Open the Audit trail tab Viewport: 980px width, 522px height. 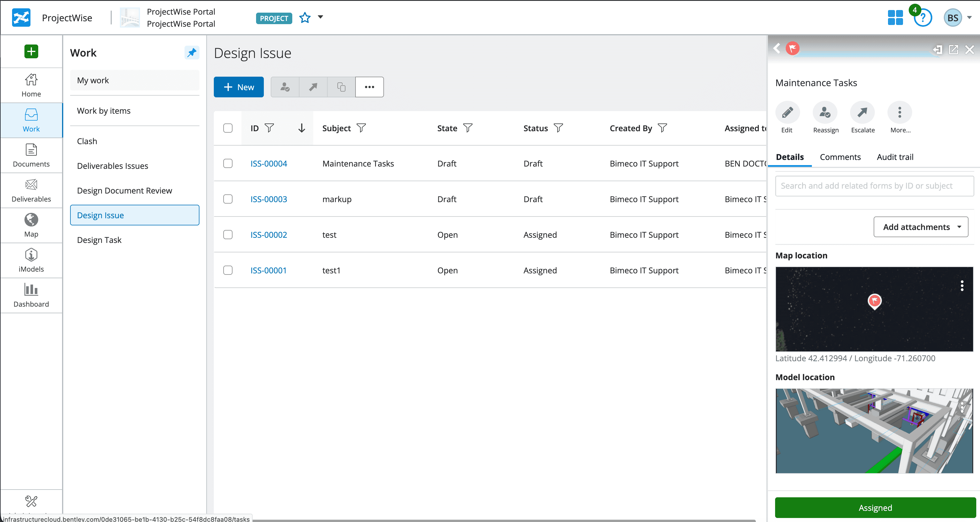pos(895,157)
